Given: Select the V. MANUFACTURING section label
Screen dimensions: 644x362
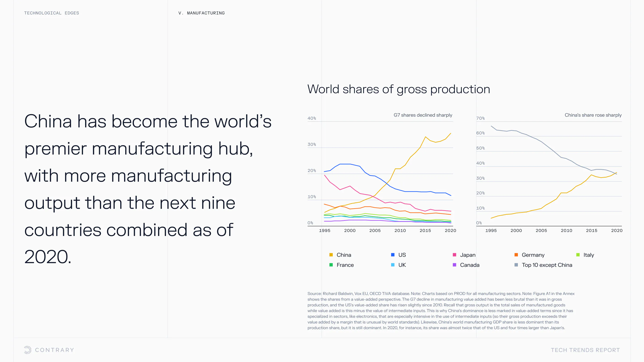Looking at the screenshot, I should click(x=201, y=13).
